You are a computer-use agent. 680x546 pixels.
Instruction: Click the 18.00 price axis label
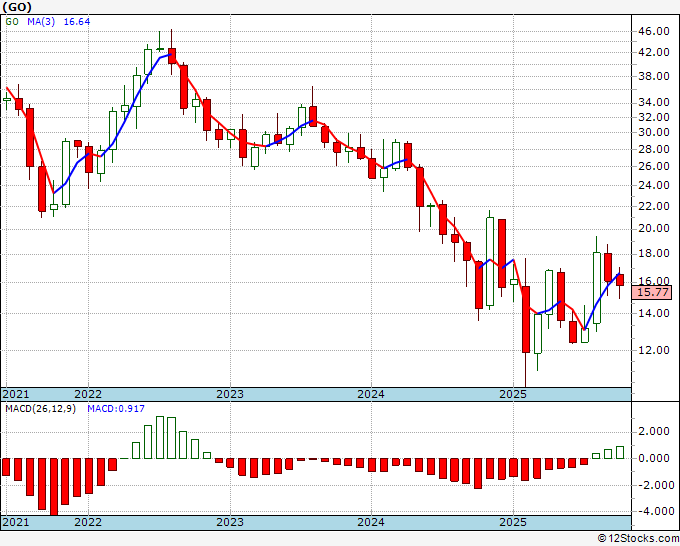(654, 254)
